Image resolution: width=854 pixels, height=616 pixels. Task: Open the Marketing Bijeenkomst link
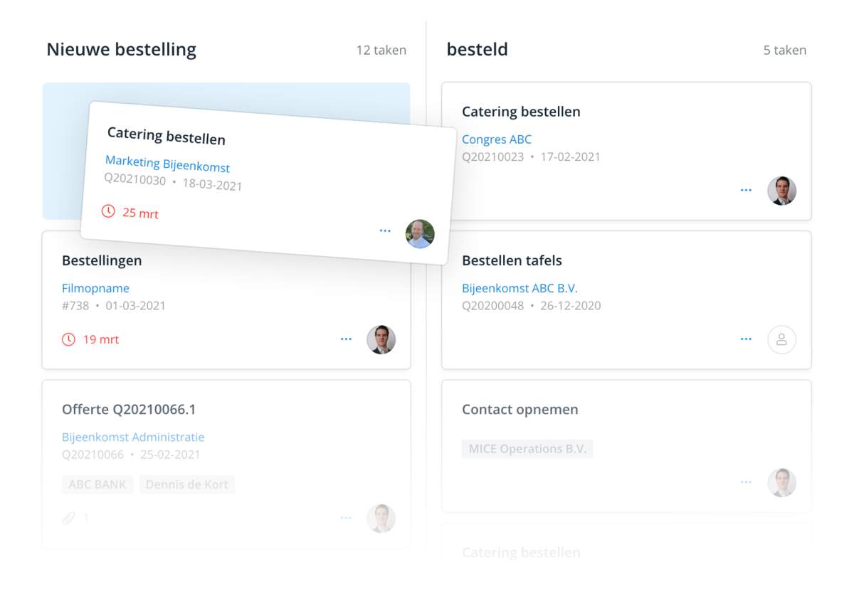[167, 164]
